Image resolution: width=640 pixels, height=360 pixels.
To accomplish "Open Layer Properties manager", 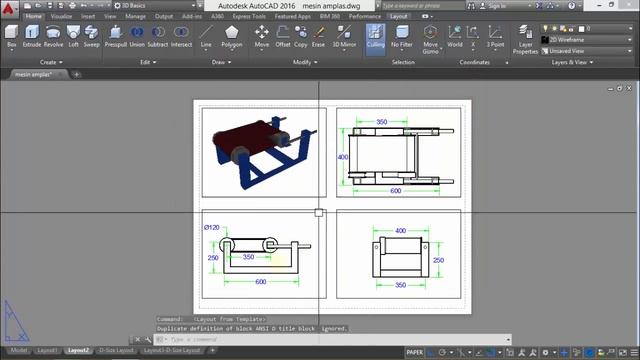I will [525, 39].
